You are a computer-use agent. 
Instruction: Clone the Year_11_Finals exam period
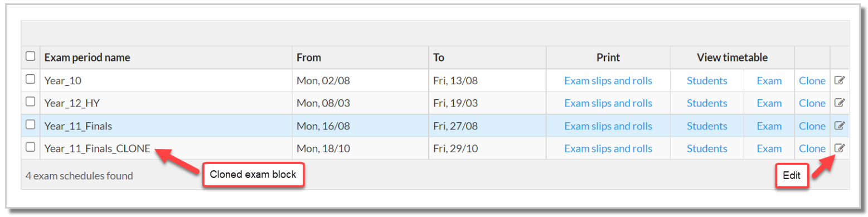(x=812, y=126)
